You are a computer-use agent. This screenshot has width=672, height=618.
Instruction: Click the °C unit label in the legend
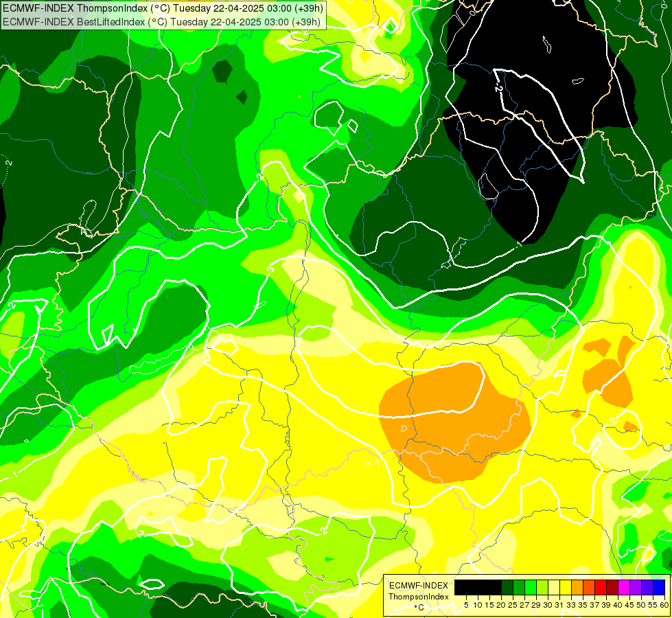point(419,608)
